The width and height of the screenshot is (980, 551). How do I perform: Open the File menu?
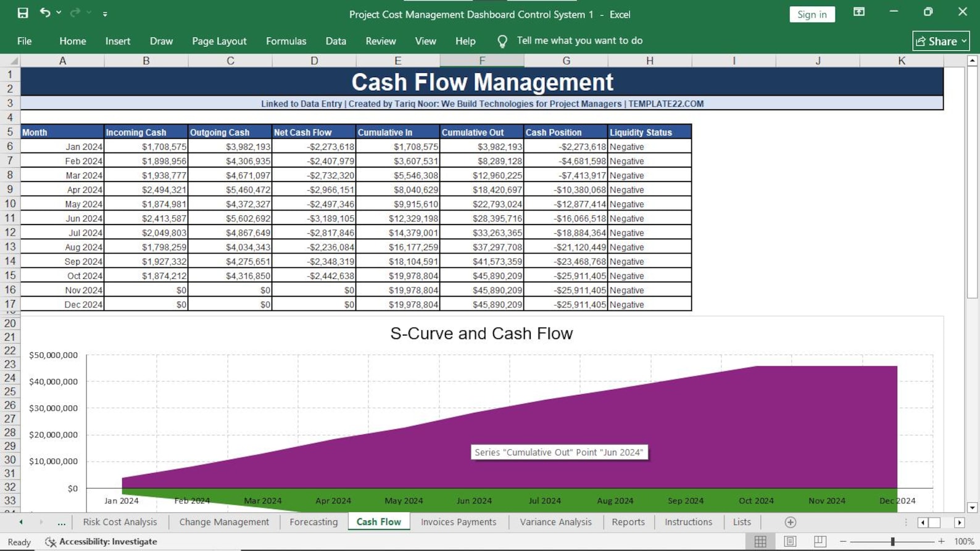point(24,41)
